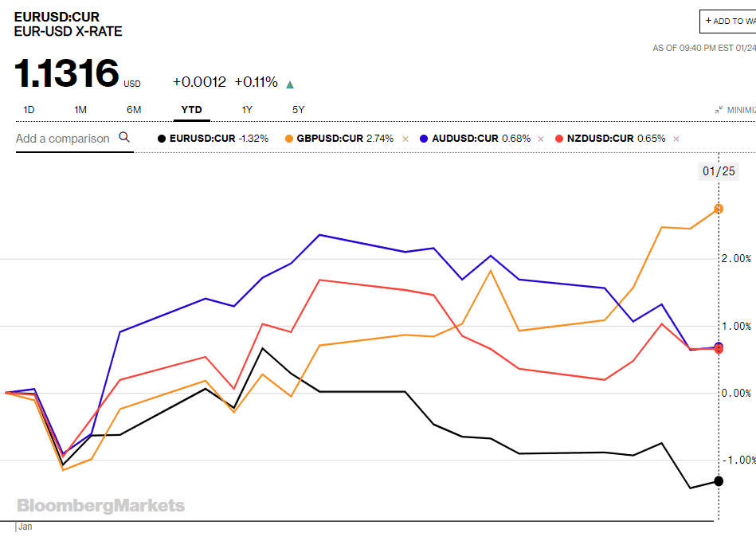Viewport: 756px width, 537px height.
Task: Remove GBPUSD:CUR comparison with its X
Action: [x=405, y=139]
